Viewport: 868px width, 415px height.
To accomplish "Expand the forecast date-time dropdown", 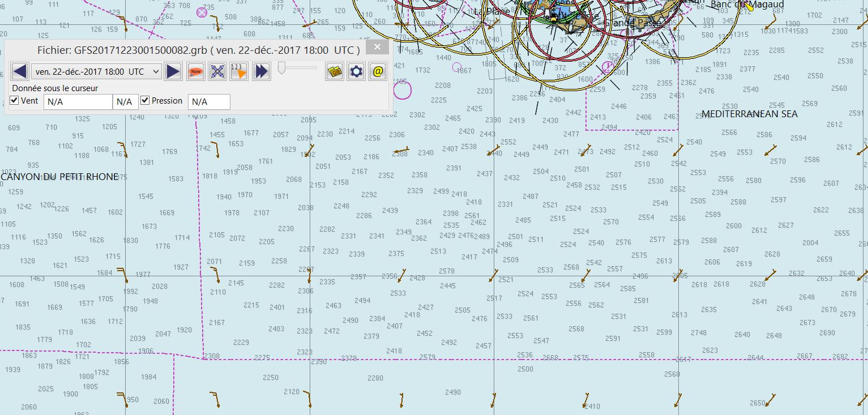I will [156, 71].
